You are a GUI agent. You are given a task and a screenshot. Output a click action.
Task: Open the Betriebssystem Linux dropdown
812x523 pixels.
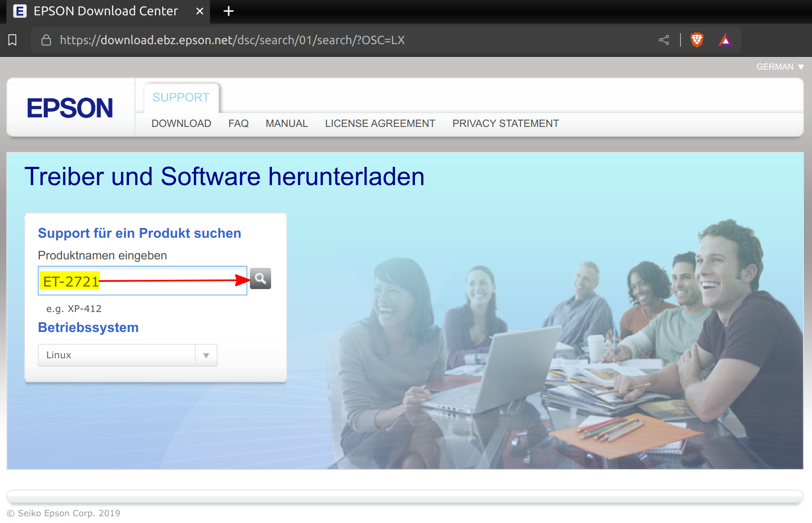coord(117,355)
